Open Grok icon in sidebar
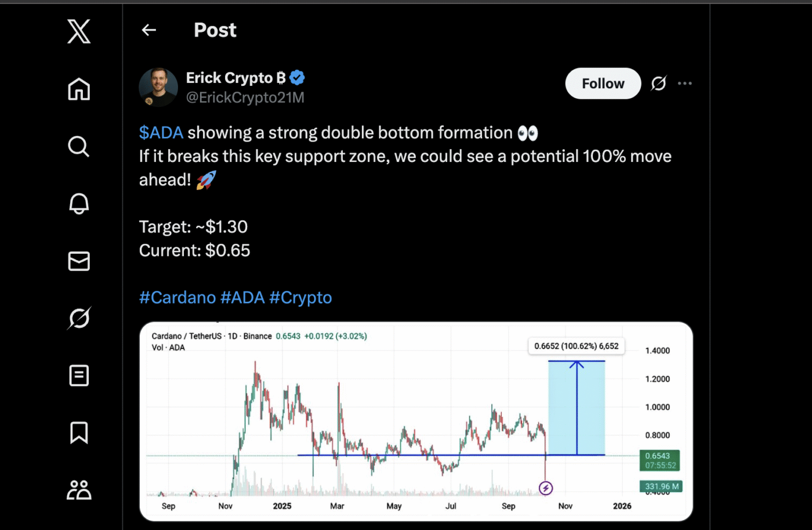 [79, 318]
